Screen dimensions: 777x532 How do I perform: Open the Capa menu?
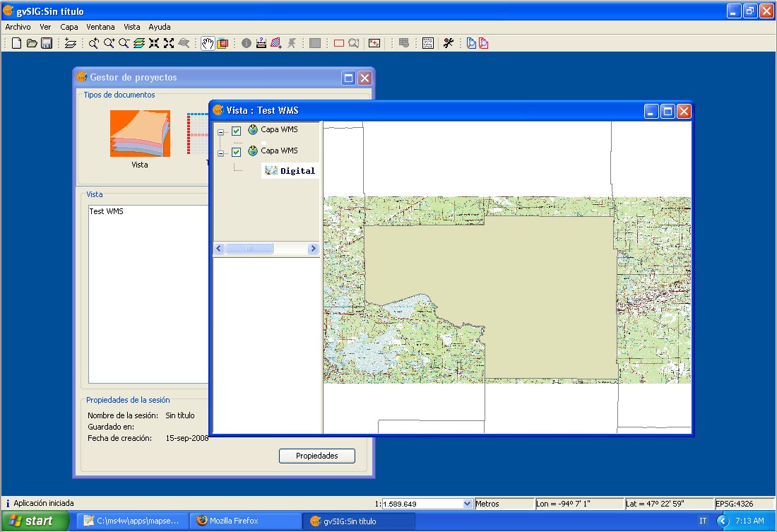pos(69,26)
